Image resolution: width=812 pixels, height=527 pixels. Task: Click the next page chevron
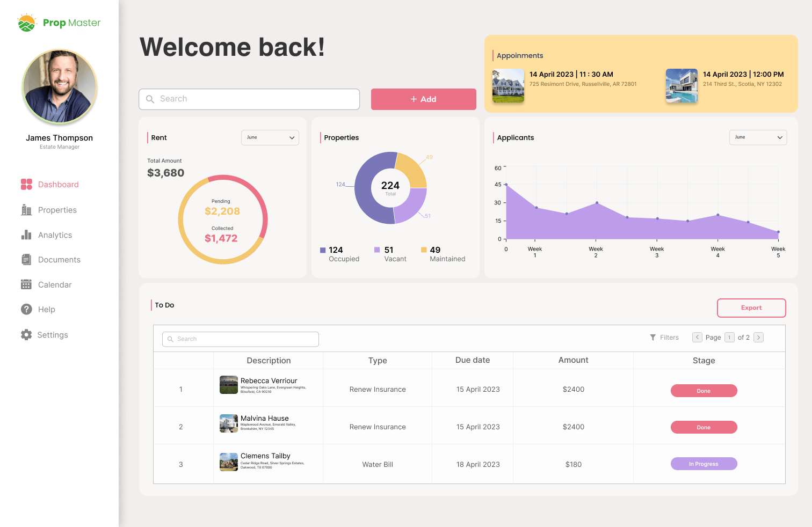click(x=758, y=337)
